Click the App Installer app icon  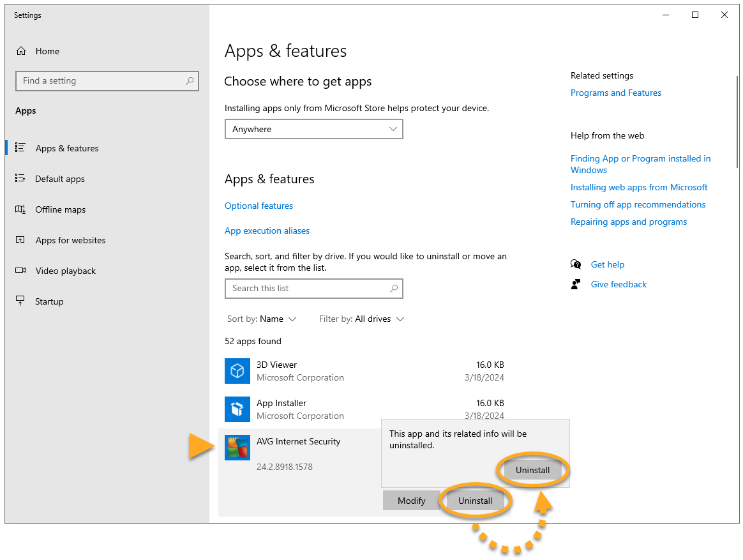[x=237, y=409]
